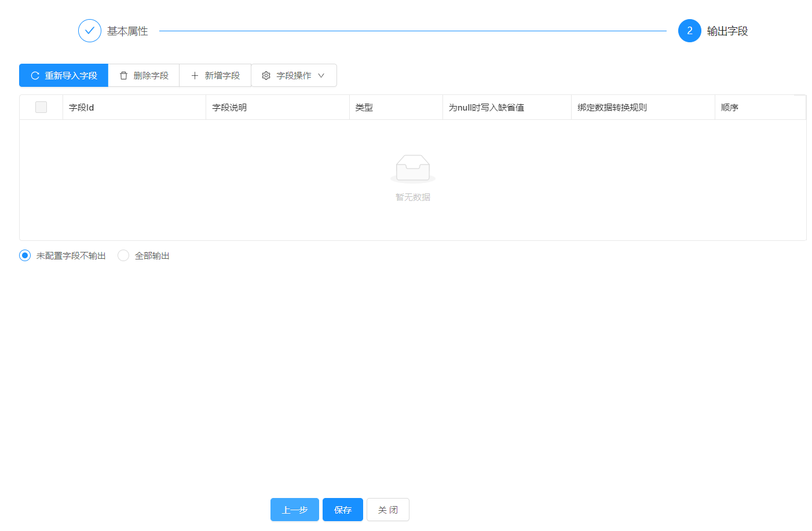Click the refresh icon on 重新导入字段
The height and width of the screenshot is (531, 812).
click(35, 76)
